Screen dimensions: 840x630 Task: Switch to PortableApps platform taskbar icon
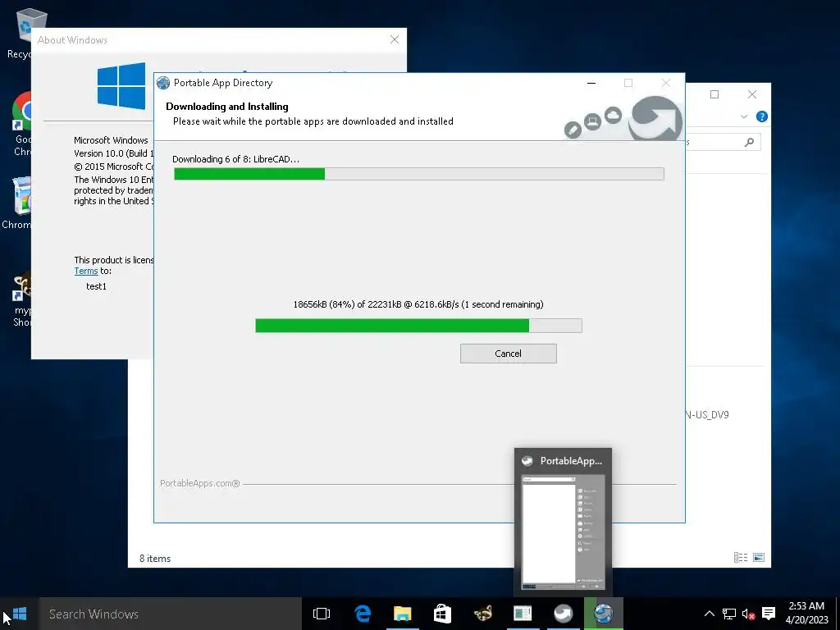click(x=563, y=614)
